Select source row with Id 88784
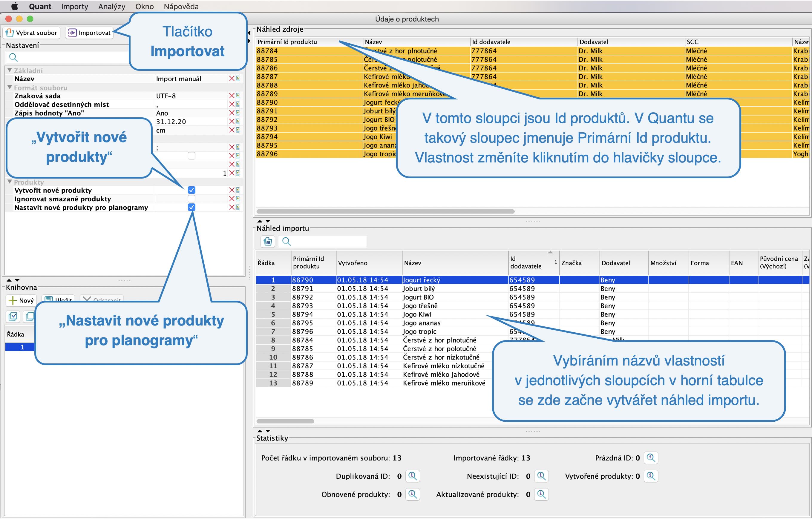 point(533,51)
